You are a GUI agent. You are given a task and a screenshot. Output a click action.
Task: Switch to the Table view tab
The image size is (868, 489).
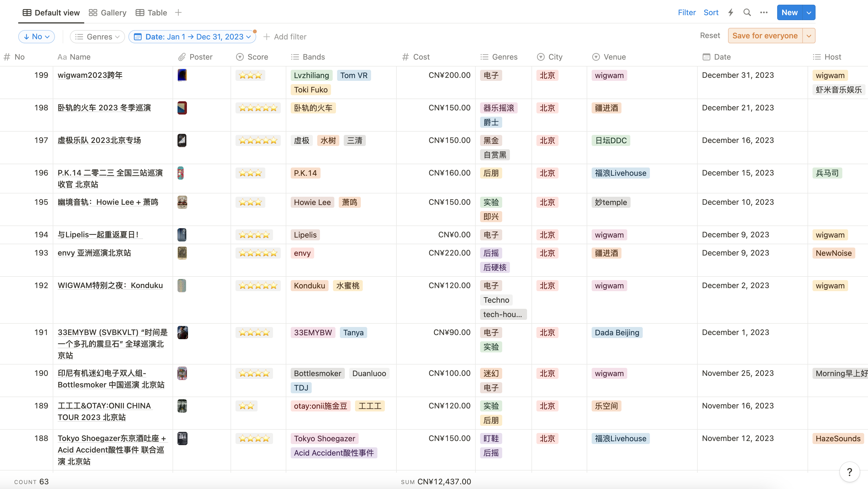(x=151, y=12)
